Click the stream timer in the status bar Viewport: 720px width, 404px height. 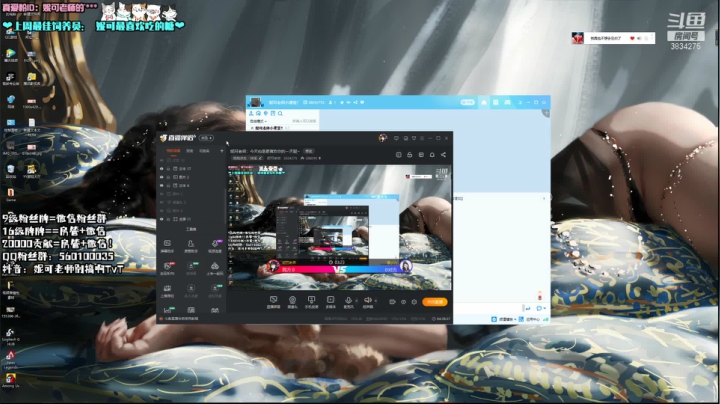click(x=441, y=319)
